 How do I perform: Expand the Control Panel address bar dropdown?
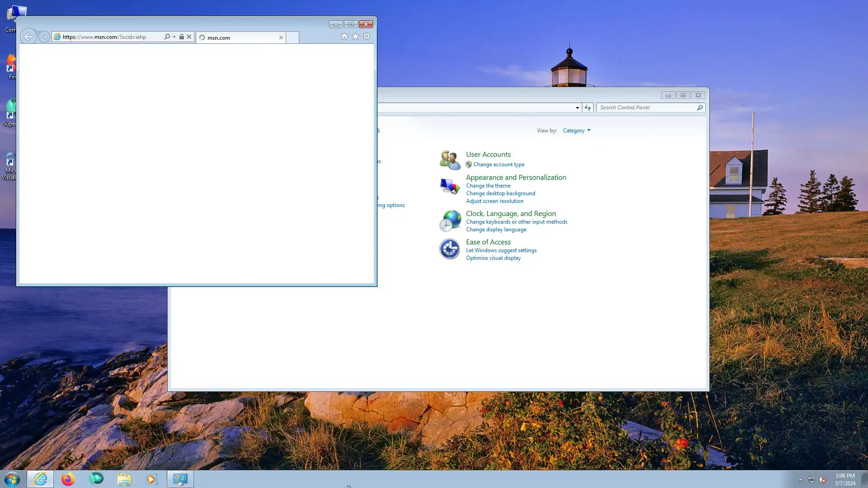click(x=577, y=108)
